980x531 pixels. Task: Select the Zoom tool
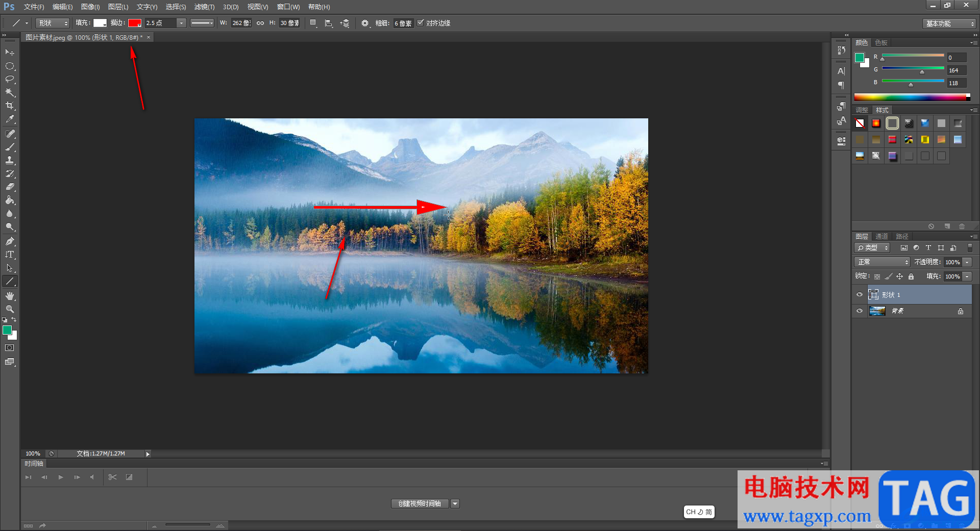click(x=10, y=309)
